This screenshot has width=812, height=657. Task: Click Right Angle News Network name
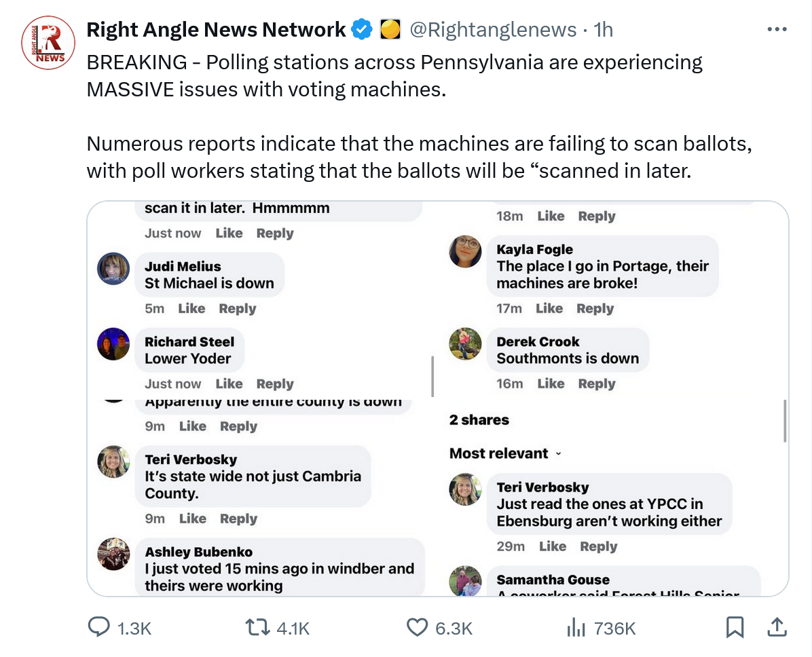(217, 30)
